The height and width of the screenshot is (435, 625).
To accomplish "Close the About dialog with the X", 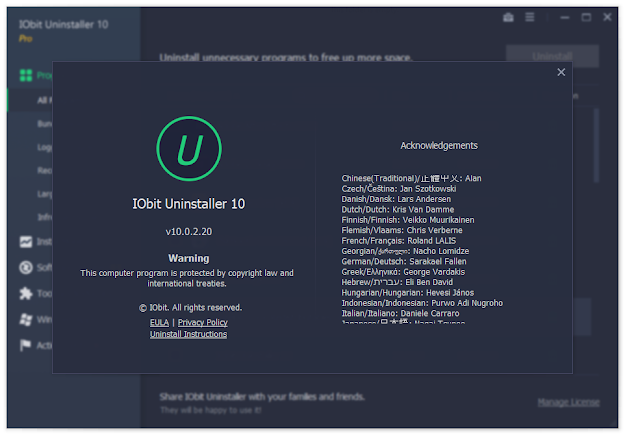I will pos(561,72).
